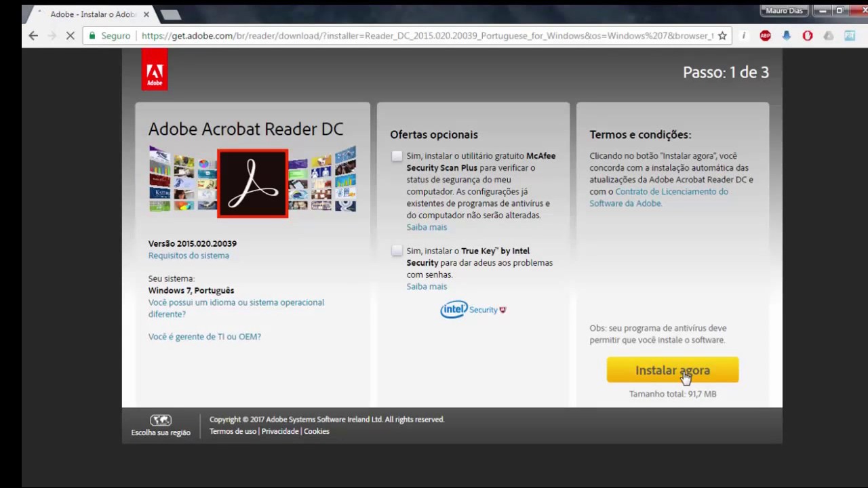This screenshot has width=868, height=488.
Task: Open Termos de uso footer link
Action: [x=233, y=431]
